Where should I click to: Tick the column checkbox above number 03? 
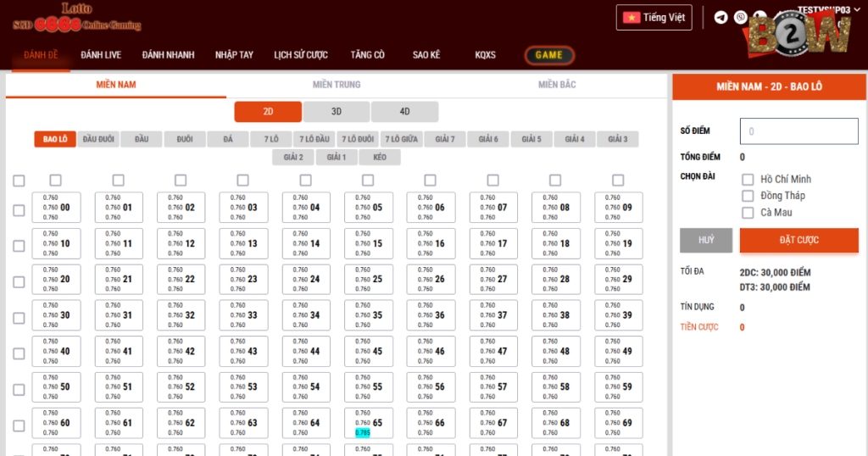(242, 181)
